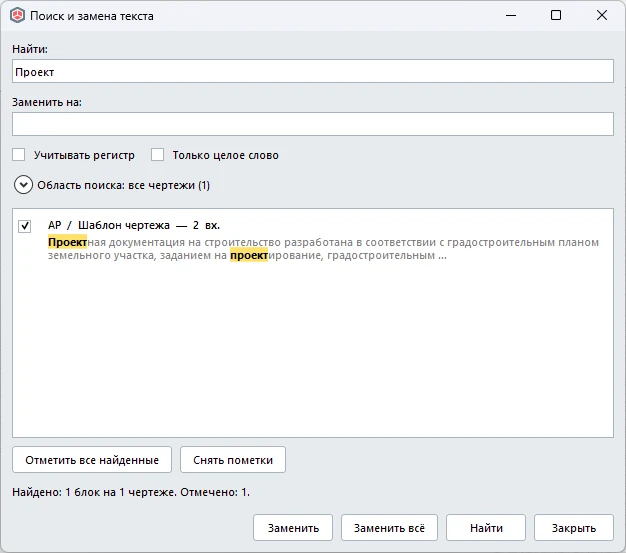
Task: Click the 'Заменить на' replacement field
Action: [x=313, y=124]
